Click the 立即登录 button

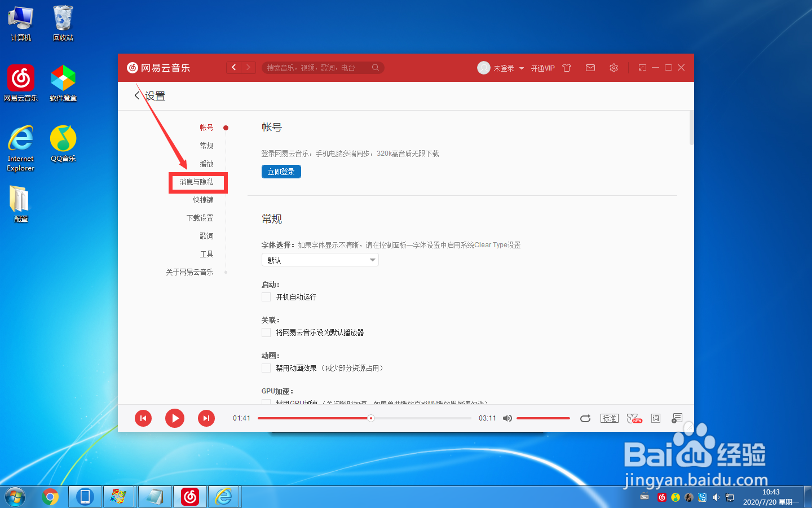281,172
